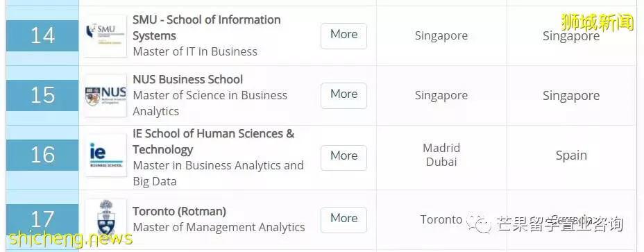The image size is (644, 252).
Task: Click the IE Business School logo
Action: tap(106, 156)
